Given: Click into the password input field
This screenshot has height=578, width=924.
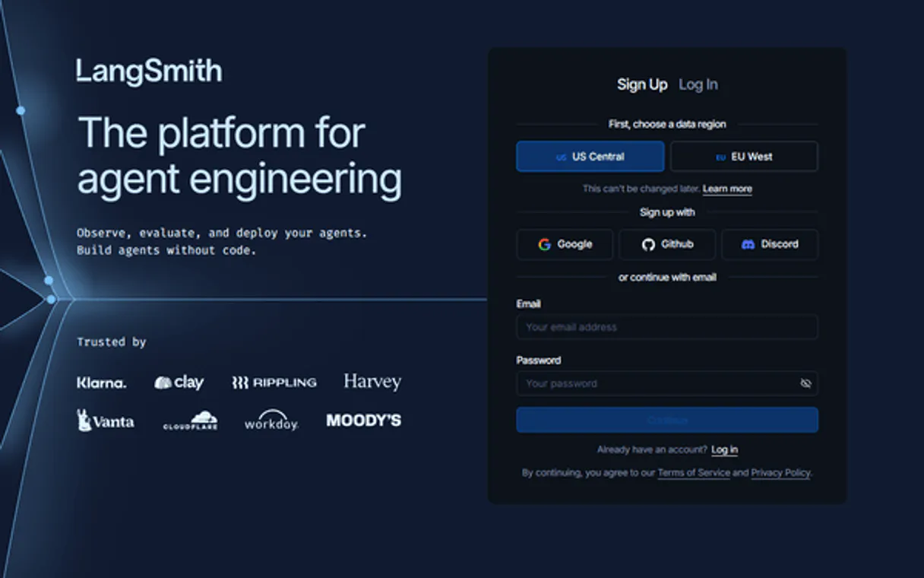Looking at the screenshot, I should click(653, 383).
